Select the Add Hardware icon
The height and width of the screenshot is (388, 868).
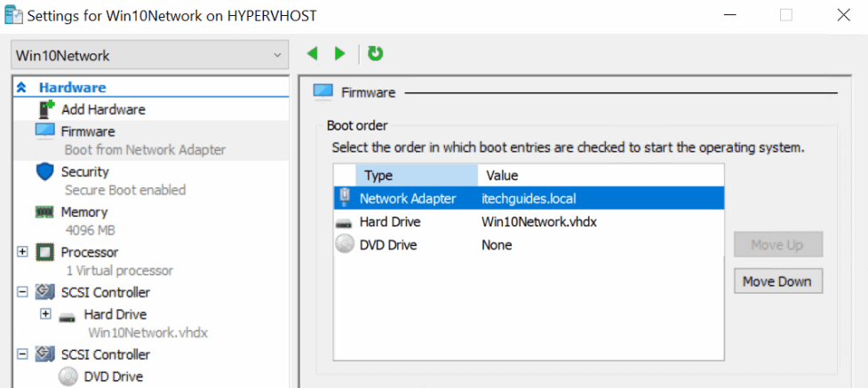[46, 109]
